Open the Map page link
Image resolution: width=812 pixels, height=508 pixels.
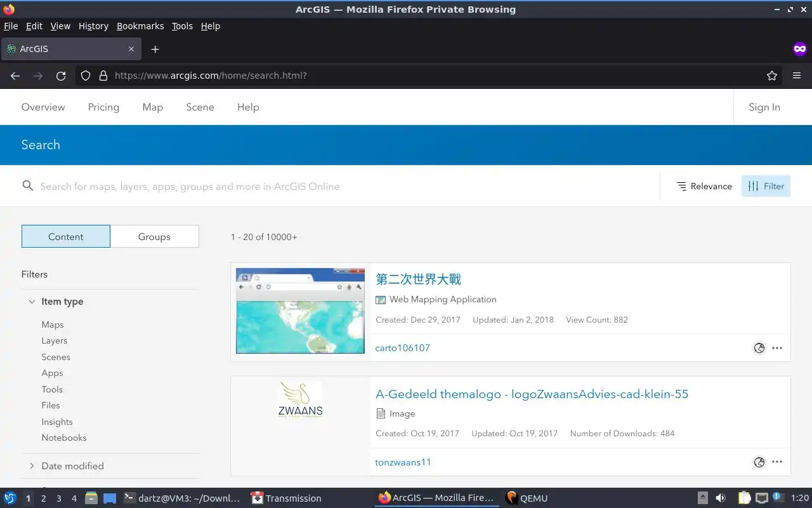(153, 107)
